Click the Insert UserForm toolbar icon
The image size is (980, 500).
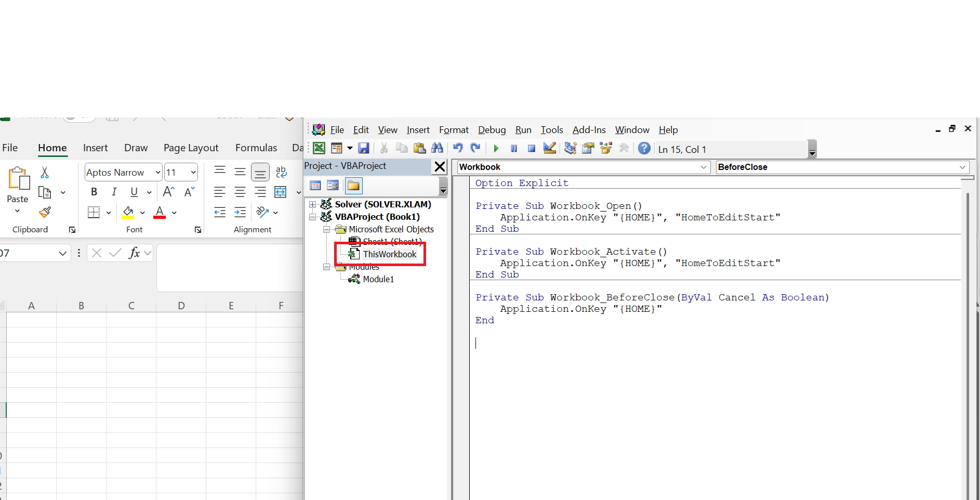tap(336, 149)
